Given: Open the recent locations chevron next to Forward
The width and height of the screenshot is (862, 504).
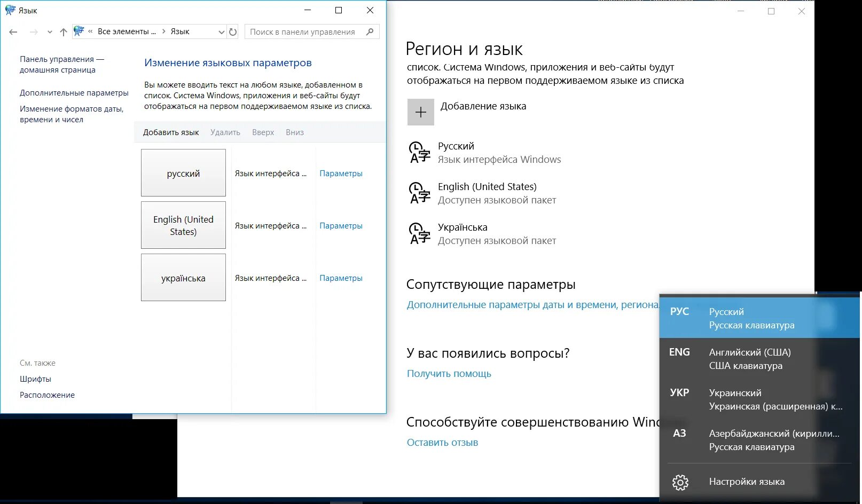Looking at the screenshot, I should tap(50, 32).
